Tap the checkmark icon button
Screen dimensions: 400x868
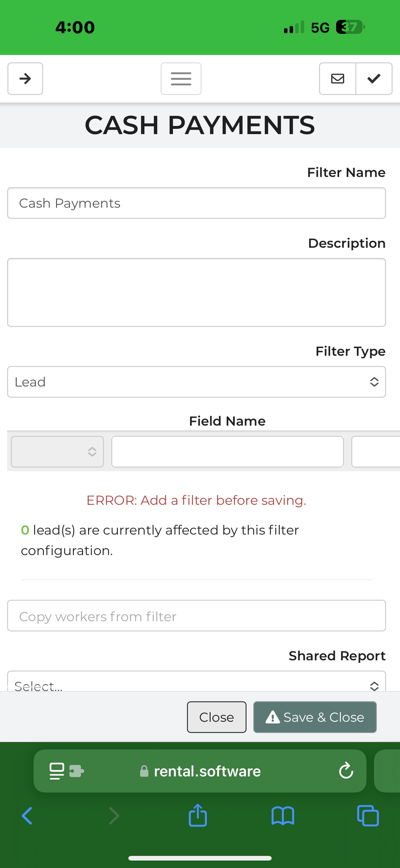pyautogui.click(x=374, y=79)
